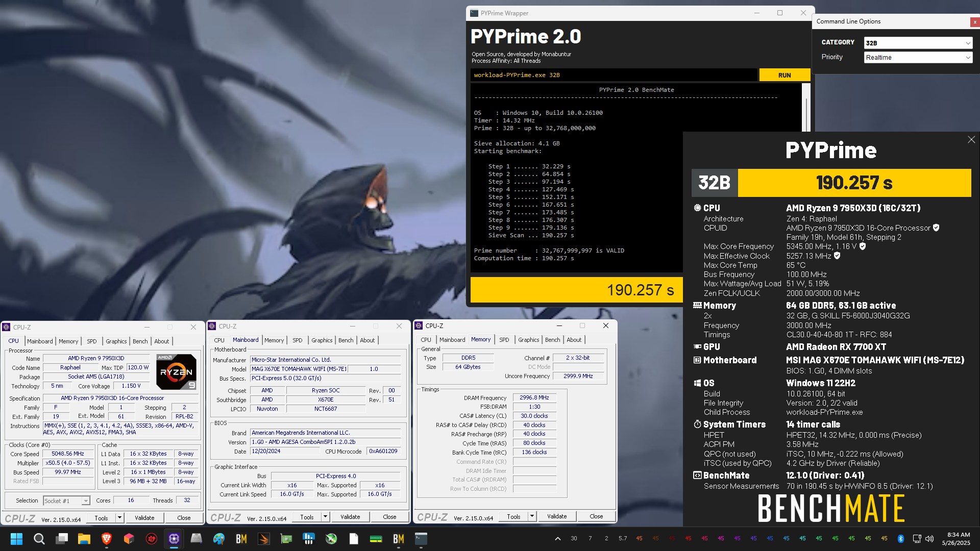Open the volume tray icon
The height and width of the screenshot is (551, 980).
[929, 539]
